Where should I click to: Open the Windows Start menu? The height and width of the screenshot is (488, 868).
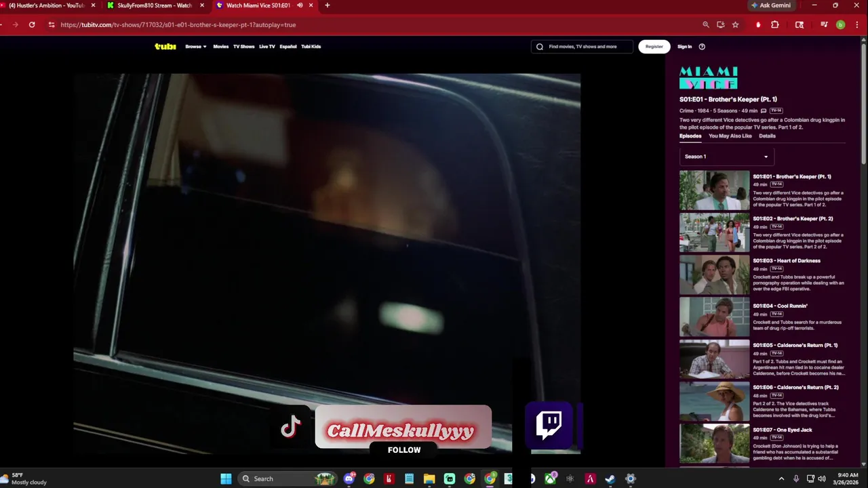[226, 479]
